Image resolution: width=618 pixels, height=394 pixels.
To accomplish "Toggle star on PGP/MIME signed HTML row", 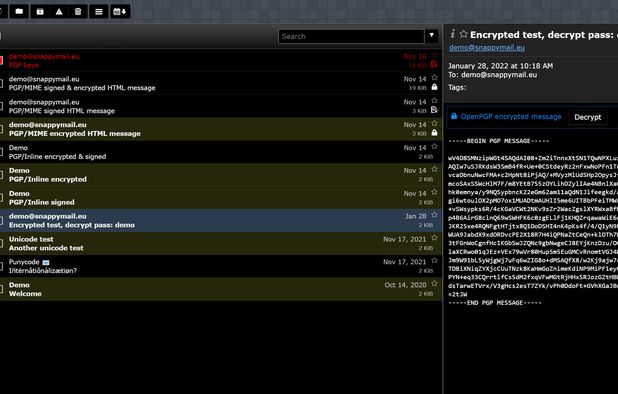I will [x=434, y=100].
